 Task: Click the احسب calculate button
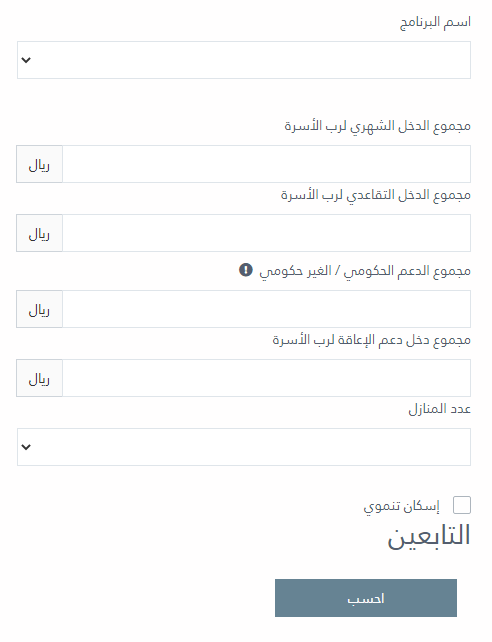366,598
